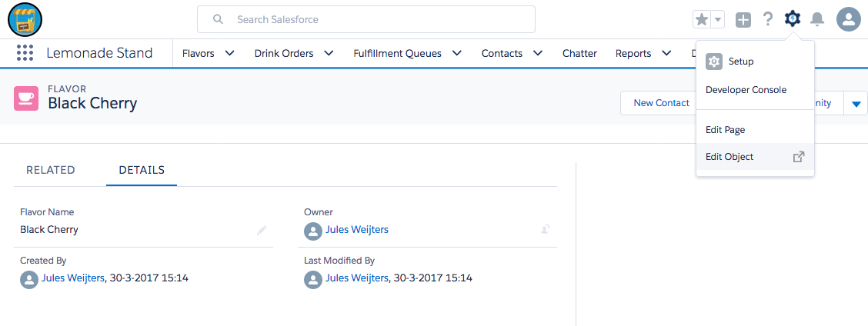Select Edit Object from setup menu

point(729,157)
